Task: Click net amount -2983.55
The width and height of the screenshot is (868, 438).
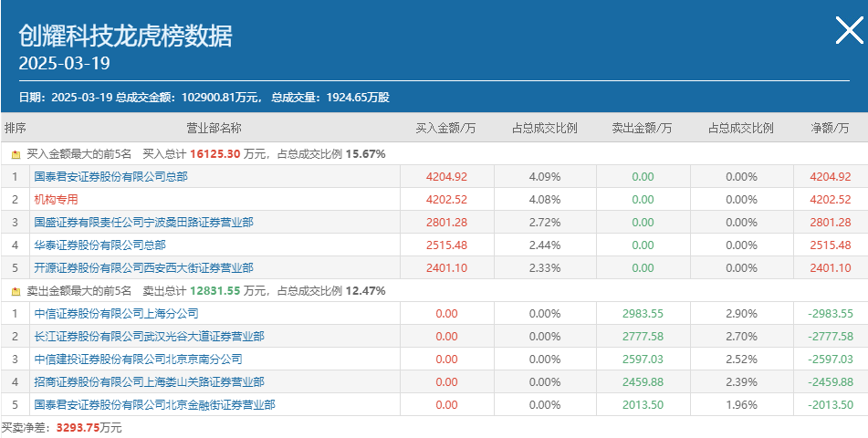Action: click(x=831, y=313)
